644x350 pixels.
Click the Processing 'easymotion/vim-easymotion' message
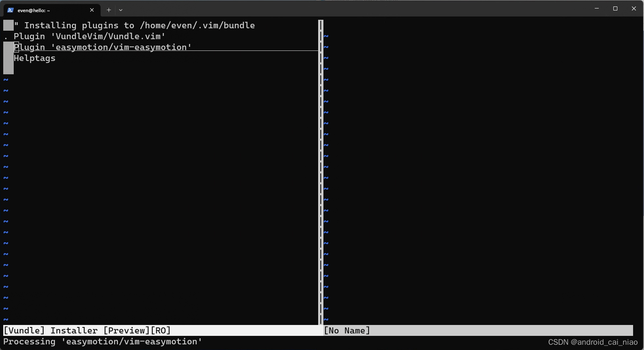[103, 342]
